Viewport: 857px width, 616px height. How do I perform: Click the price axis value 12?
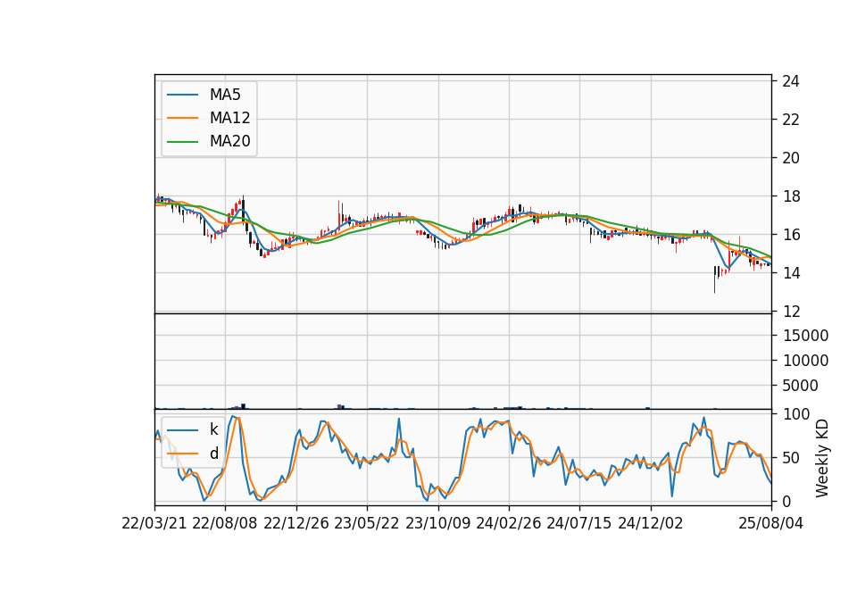click(x=791, y=312)
